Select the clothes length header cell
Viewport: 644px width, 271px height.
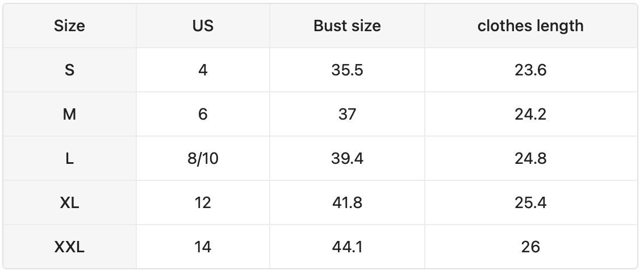click(x=530, y=26)
